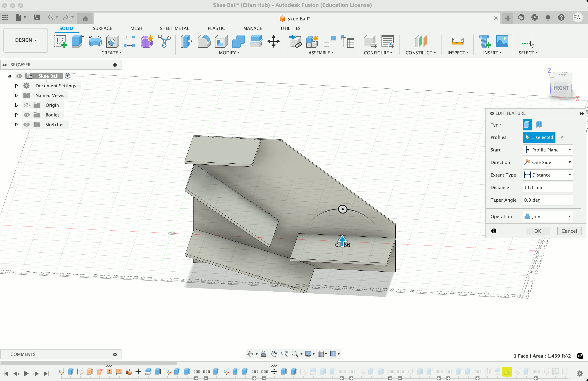Toggle visibility of the Bodies folder
Image resolution: width=588 pixels, height=381 pixels.
point(26,115)
